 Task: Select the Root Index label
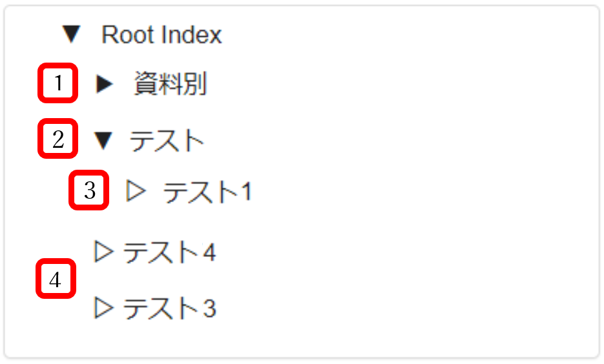[x=161, y=35]
